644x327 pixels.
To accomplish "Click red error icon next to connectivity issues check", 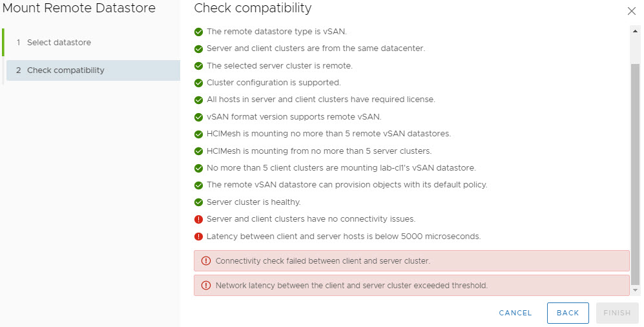I will click(x=199, y=219).
